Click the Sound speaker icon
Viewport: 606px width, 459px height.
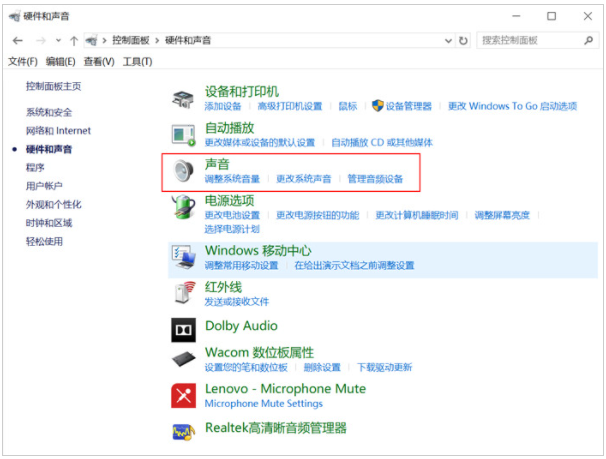pos(183,171)
